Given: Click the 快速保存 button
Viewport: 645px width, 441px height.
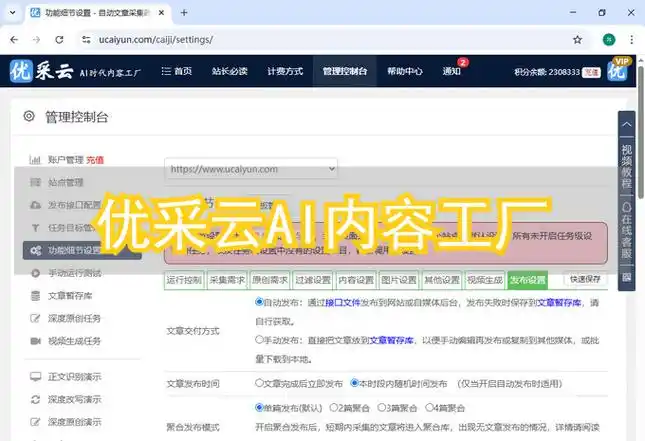Looking at the screenshot, I should [585, 279].
